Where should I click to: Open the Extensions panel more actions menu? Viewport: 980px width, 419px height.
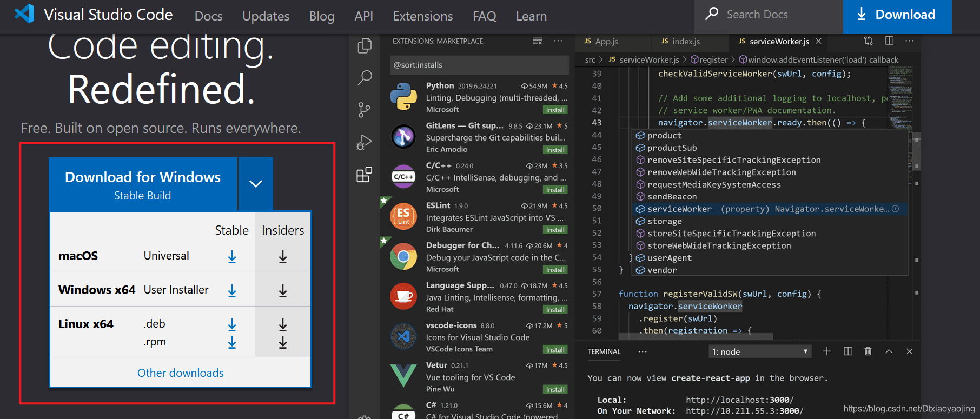(558, 41)
